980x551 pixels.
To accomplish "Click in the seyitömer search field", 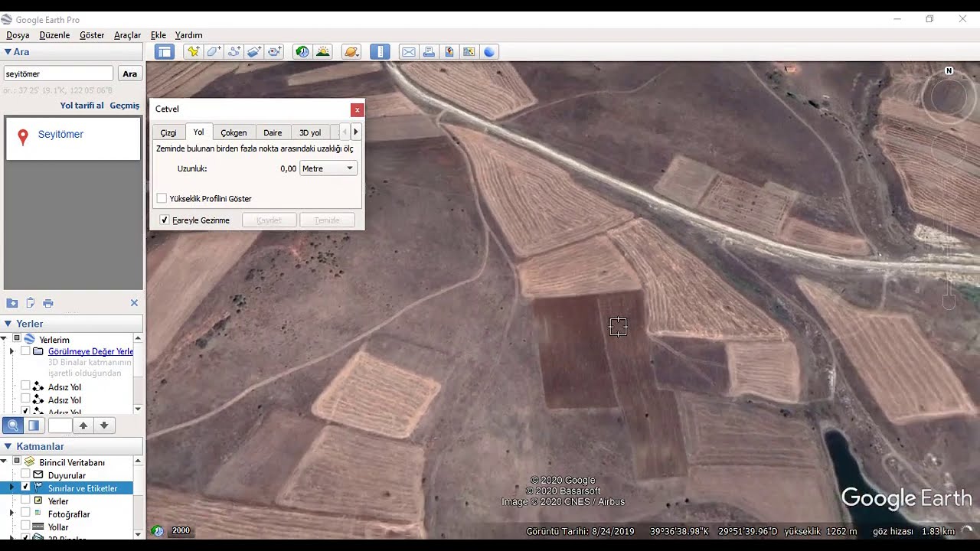I will 59,73.
